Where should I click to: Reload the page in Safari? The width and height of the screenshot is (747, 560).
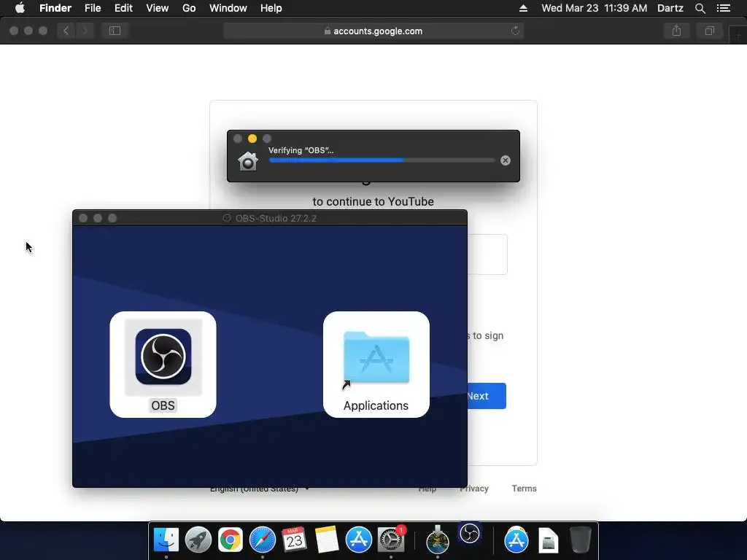tap(515, 31)
